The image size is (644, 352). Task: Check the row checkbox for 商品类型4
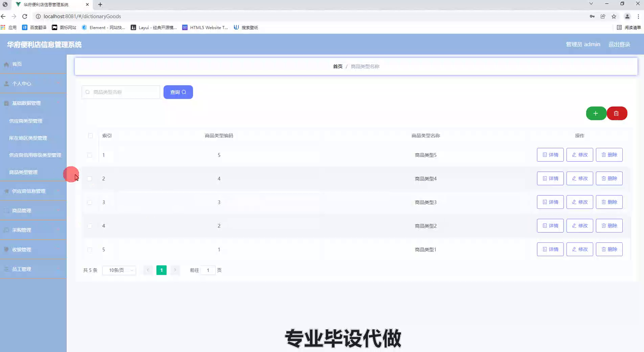90,179
